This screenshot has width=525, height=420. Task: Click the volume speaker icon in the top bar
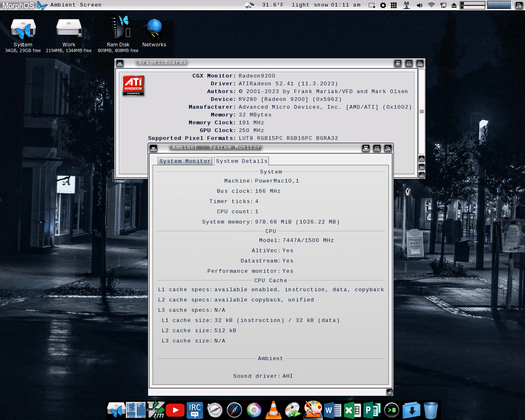(x=419, y=5)
